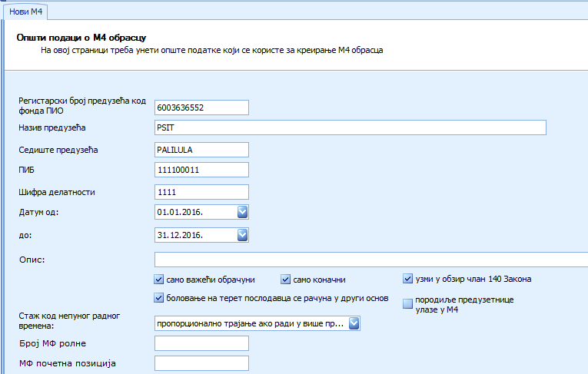Toggle the само коначни checkbox
This screenshot has height=374, width=588.
coord(286,280)
